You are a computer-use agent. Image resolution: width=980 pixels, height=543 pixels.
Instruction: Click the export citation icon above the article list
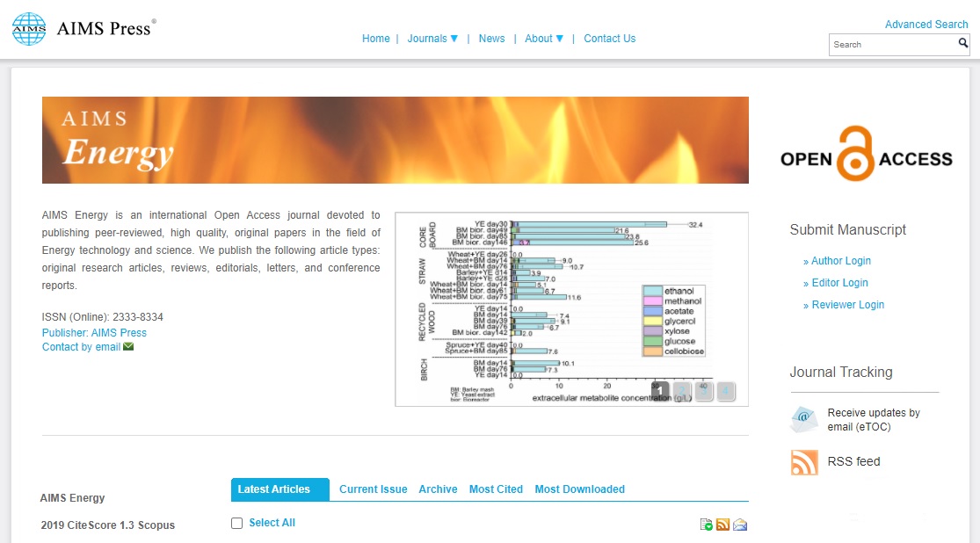point(707,525)
